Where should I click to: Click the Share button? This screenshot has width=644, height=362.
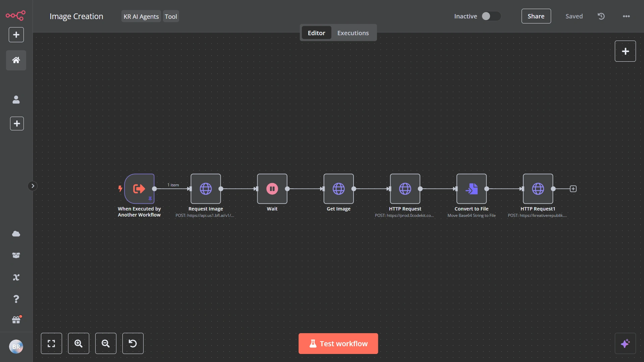tap(536, 16)
